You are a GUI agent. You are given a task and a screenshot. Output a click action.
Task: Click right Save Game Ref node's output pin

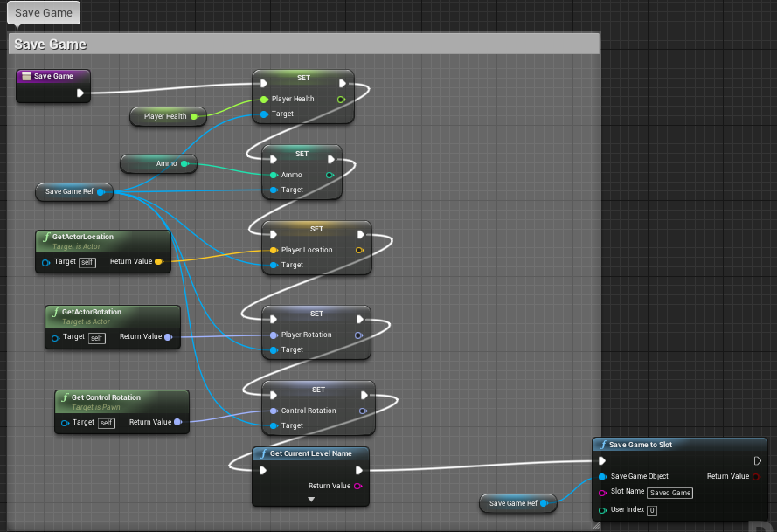[x=545, y=503]
